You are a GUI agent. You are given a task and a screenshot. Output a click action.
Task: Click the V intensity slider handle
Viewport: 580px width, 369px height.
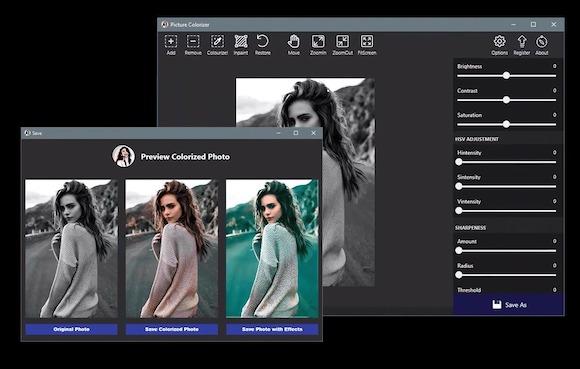(459, 211)
